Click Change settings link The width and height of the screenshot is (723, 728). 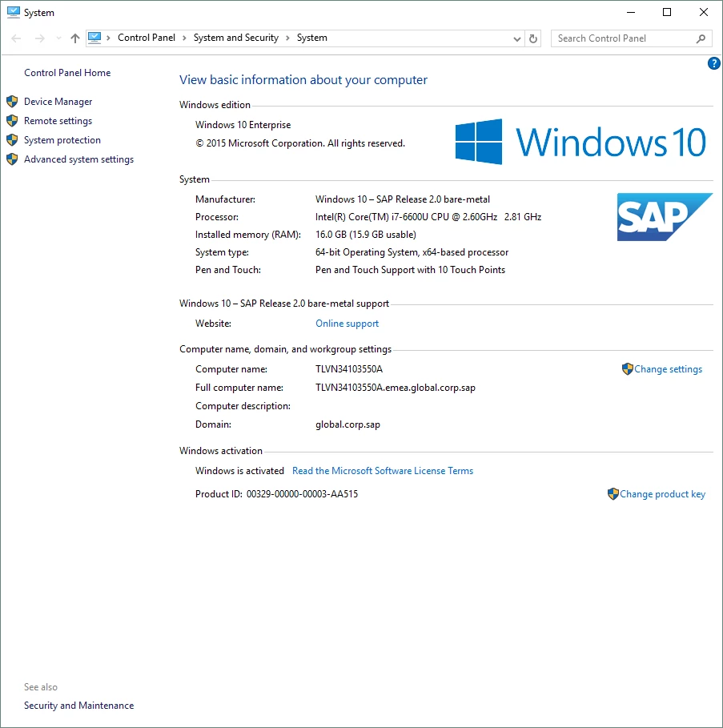pyautogui.click(x=668, y=369)
